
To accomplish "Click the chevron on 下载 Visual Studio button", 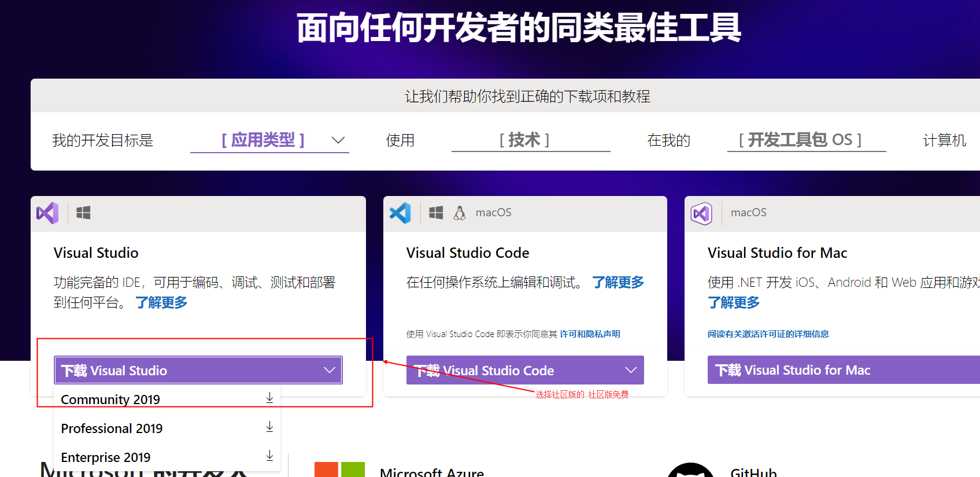I will tap(330, 370).
